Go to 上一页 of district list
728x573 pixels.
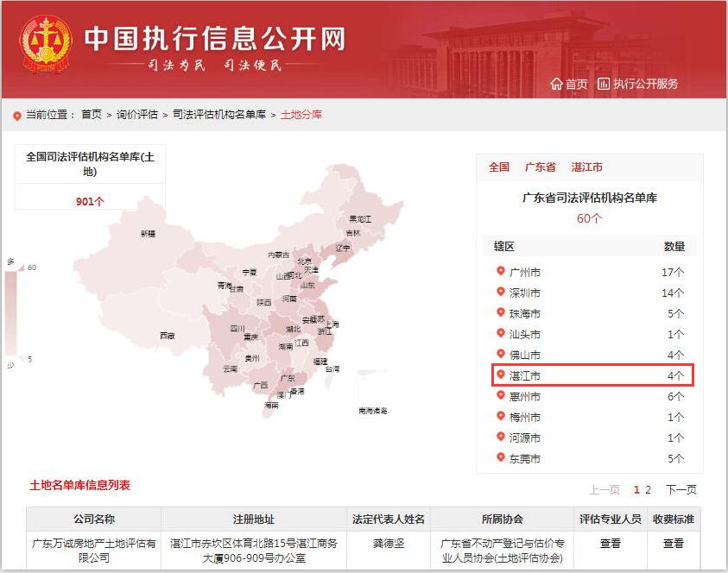click(605, 489)
